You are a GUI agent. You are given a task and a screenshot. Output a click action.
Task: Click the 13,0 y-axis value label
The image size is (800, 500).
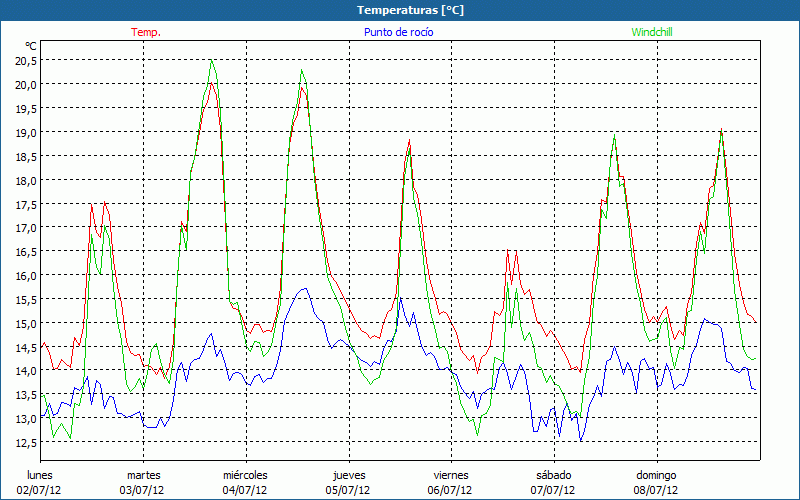point(26,419)
